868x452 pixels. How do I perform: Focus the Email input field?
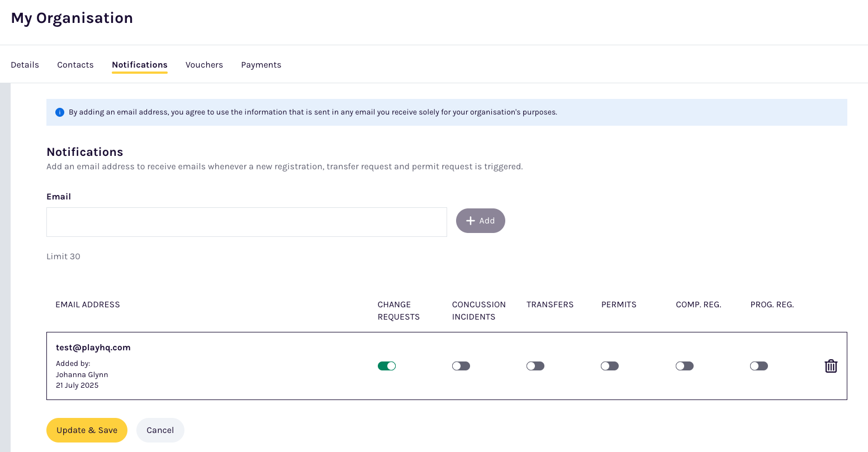coord(246,222)
